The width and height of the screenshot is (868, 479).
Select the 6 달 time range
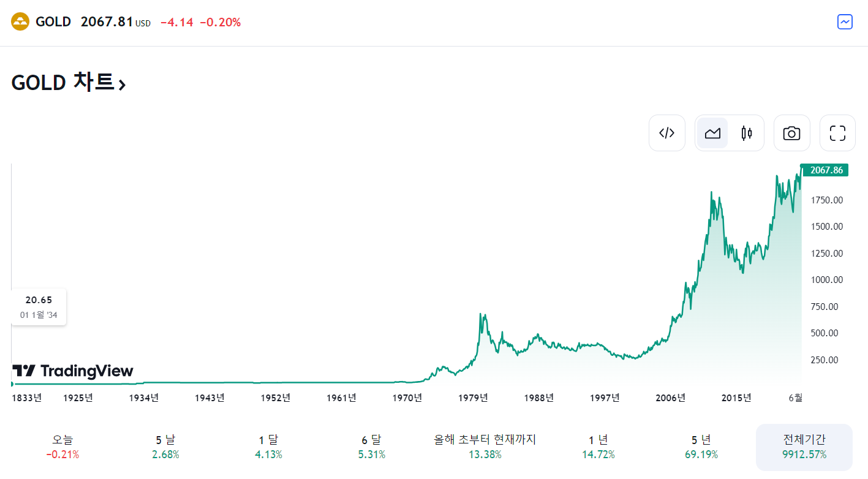[372, 447]
